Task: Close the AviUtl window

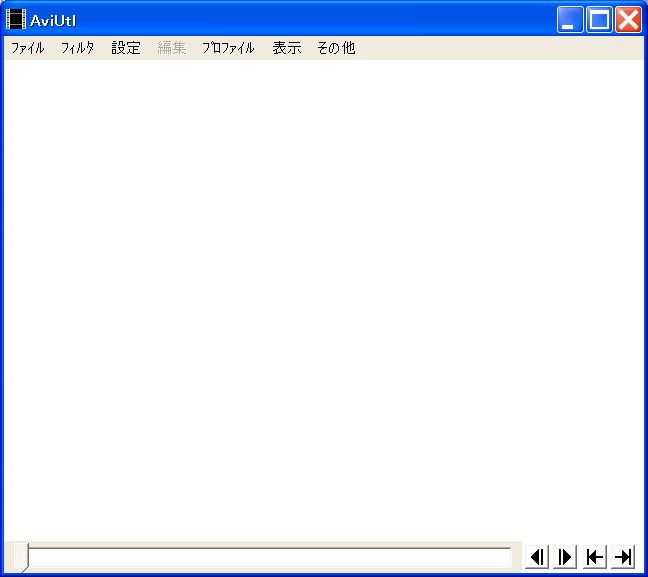Action: (628, 19)
